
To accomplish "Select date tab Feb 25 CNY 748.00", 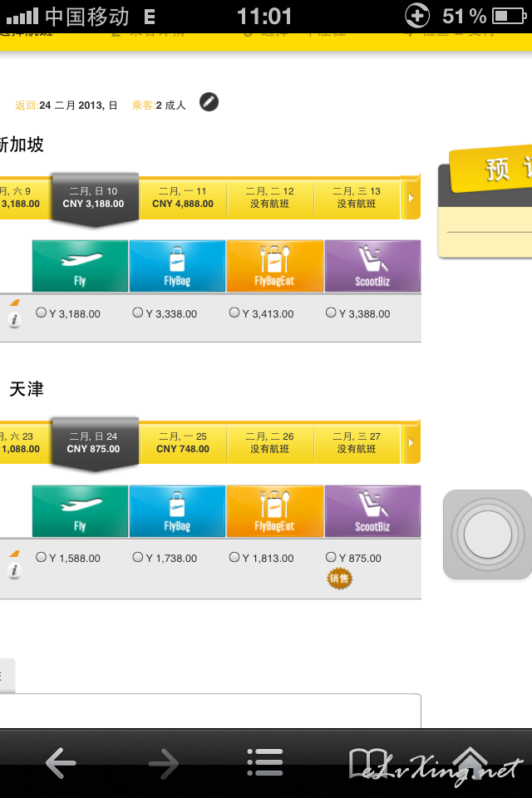I will click(183, 442).
